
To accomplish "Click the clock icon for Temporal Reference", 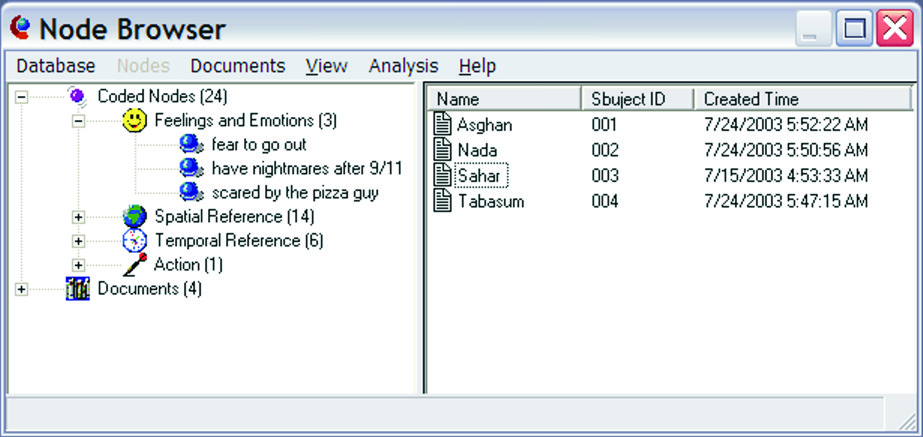I will pos(134,241).
